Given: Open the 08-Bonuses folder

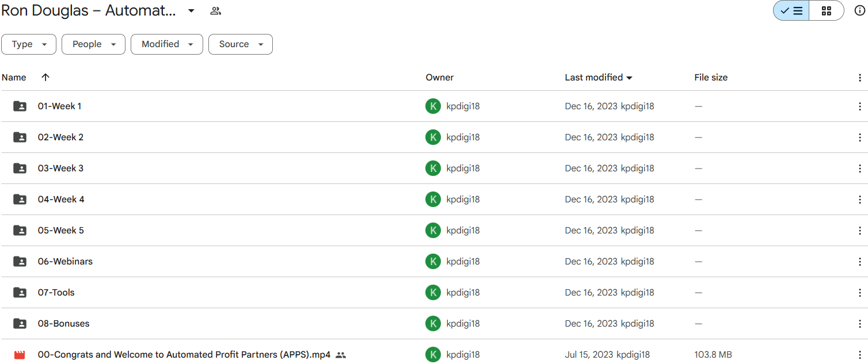Looking at the screenshot, I should [x=63, y=324].
